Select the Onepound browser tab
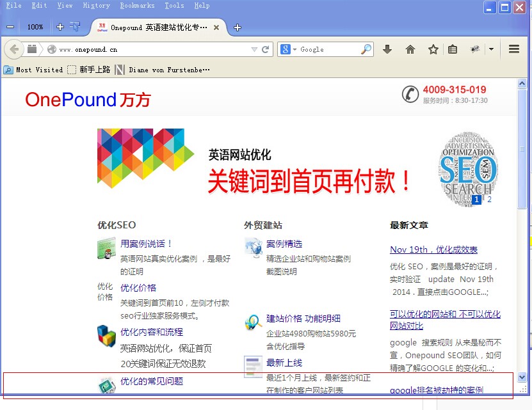Viewport: 532px width, 410px height. point(158,28)
